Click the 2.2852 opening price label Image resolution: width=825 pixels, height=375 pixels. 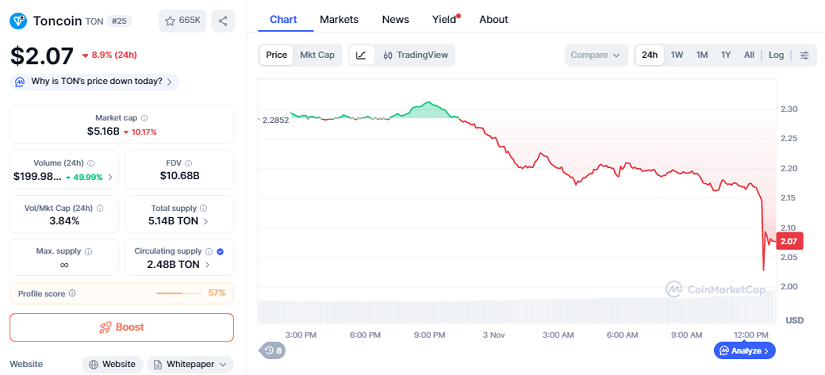[275, 120]
